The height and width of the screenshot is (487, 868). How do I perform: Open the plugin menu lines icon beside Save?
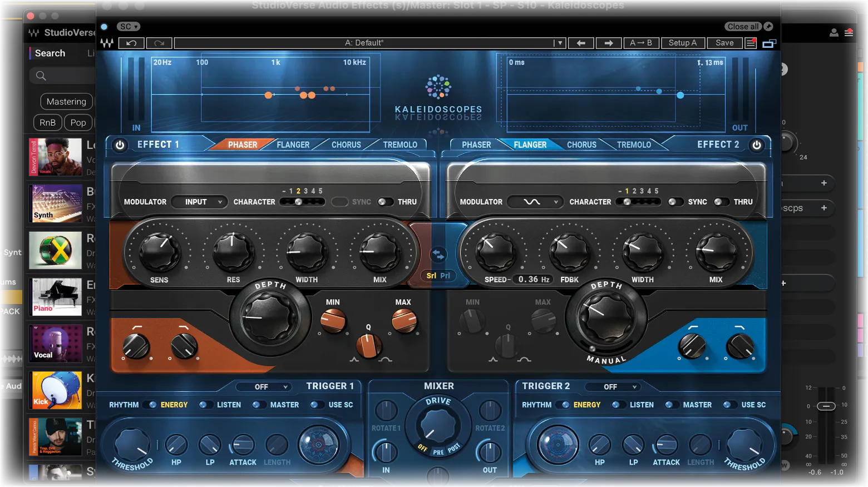(751, 43)
